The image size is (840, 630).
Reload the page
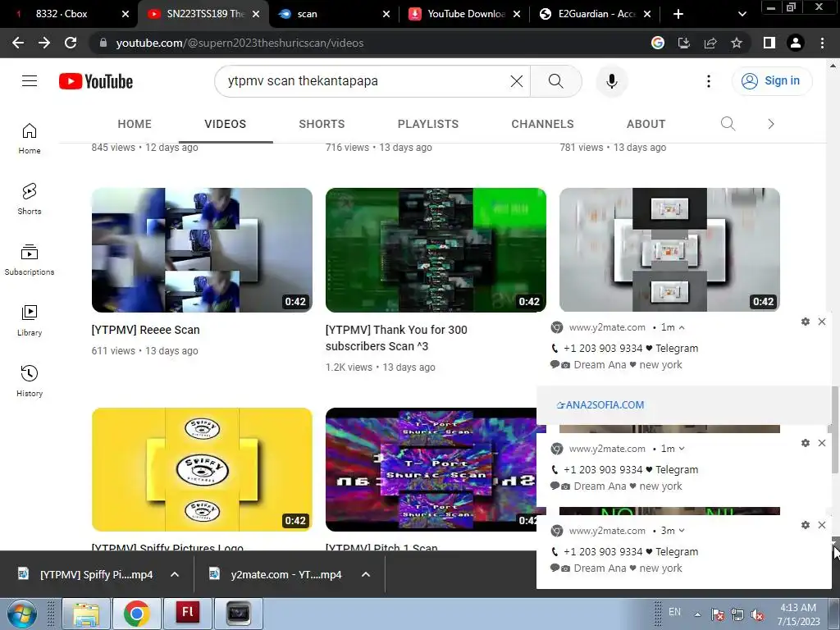(71, 43)
